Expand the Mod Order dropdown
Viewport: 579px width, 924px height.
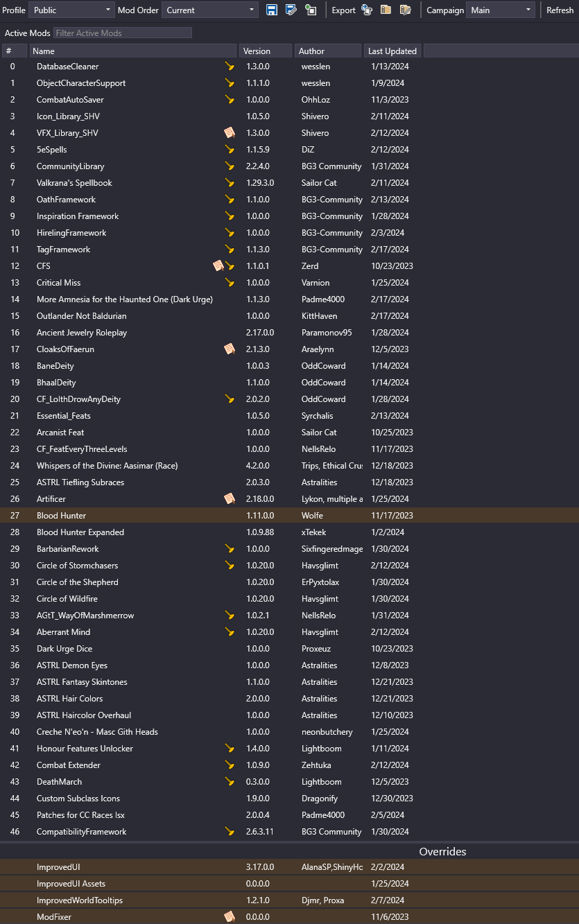tap(210, 10)
